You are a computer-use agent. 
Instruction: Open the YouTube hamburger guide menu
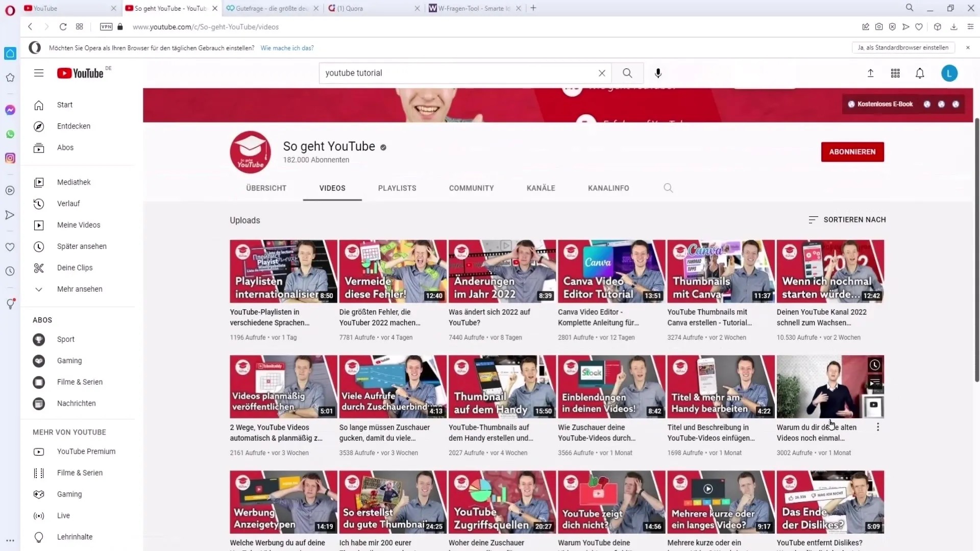(x=39, y=73)
